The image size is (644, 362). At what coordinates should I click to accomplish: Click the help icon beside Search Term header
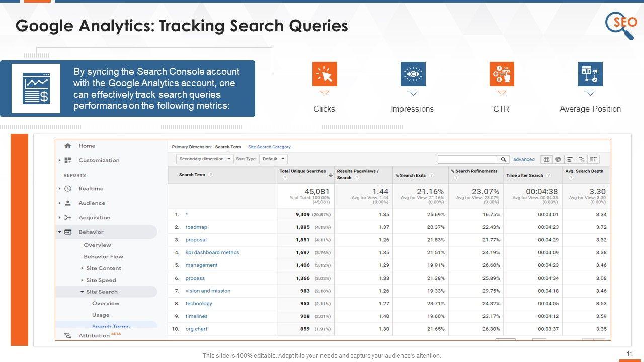tap(211, 175)
